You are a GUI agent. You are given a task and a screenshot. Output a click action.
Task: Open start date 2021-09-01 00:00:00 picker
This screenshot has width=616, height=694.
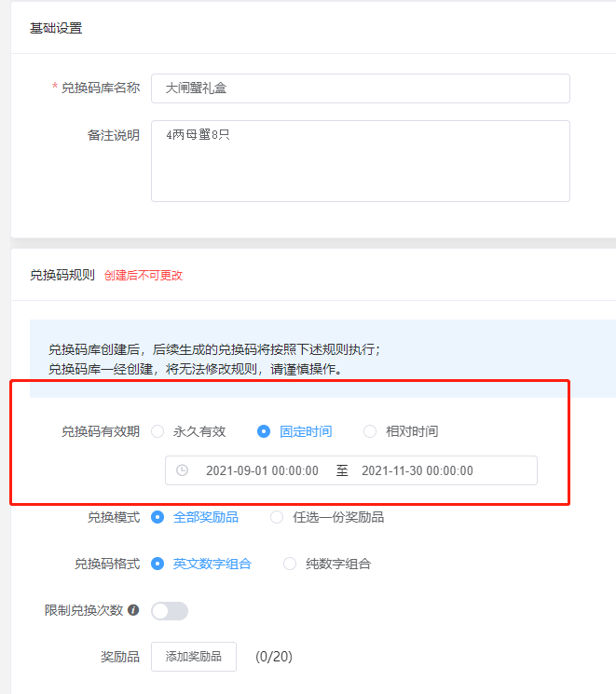[x=262, y=470]
